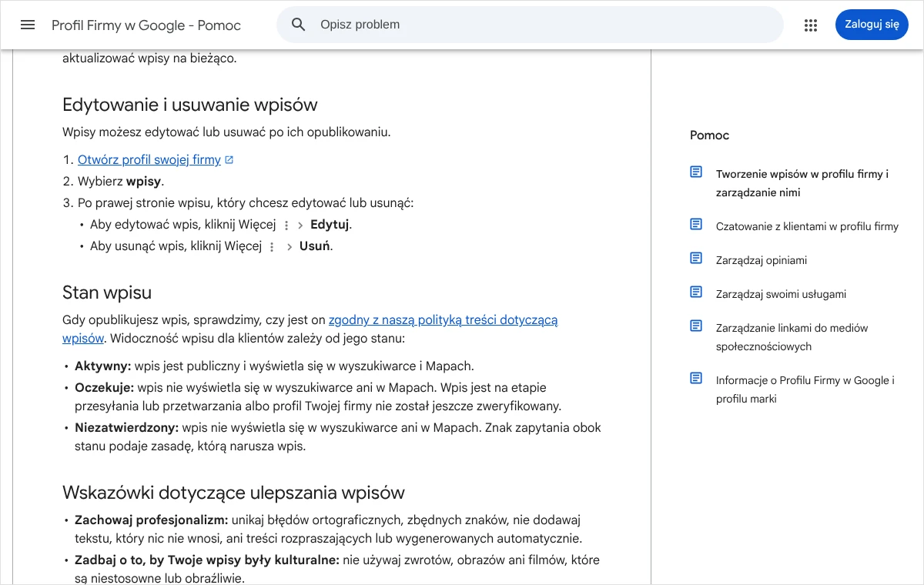Click external-link icon after Otwórz profil
Image resolution: width=924 pixels, height=585 pixels.
(229, 160)
